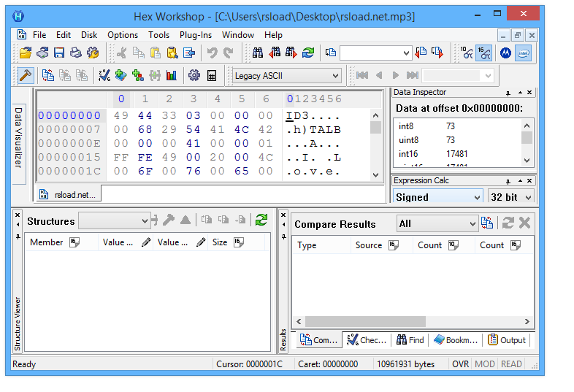Click the settings gear icon in toolbar
Viewport: 574px width, 392px height.
click(194, 75)
